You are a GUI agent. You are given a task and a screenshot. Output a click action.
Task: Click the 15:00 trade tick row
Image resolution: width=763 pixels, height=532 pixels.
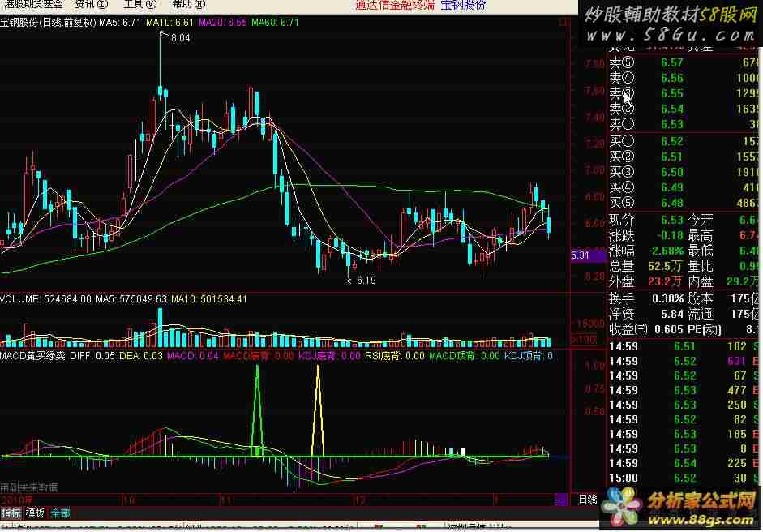click(x=684, y=478)
